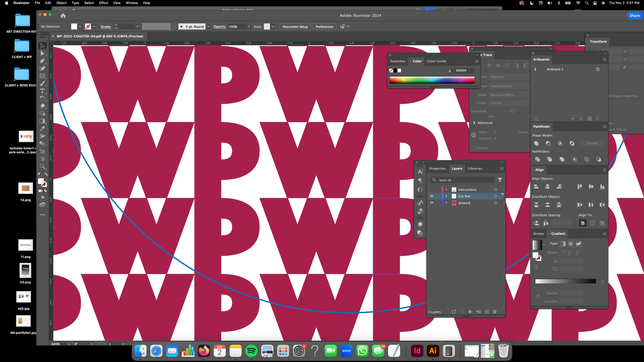Activate the Eyedropper tool

coord(43,129)
